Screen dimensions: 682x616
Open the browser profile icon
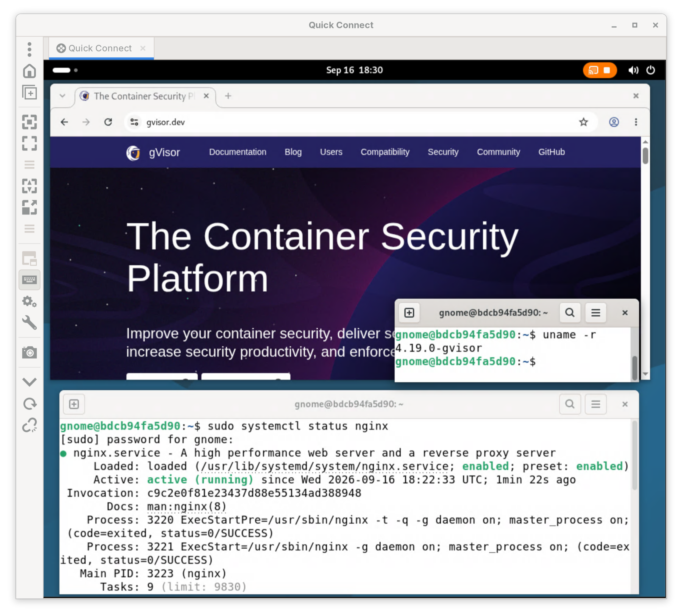(x=614, y=122)
